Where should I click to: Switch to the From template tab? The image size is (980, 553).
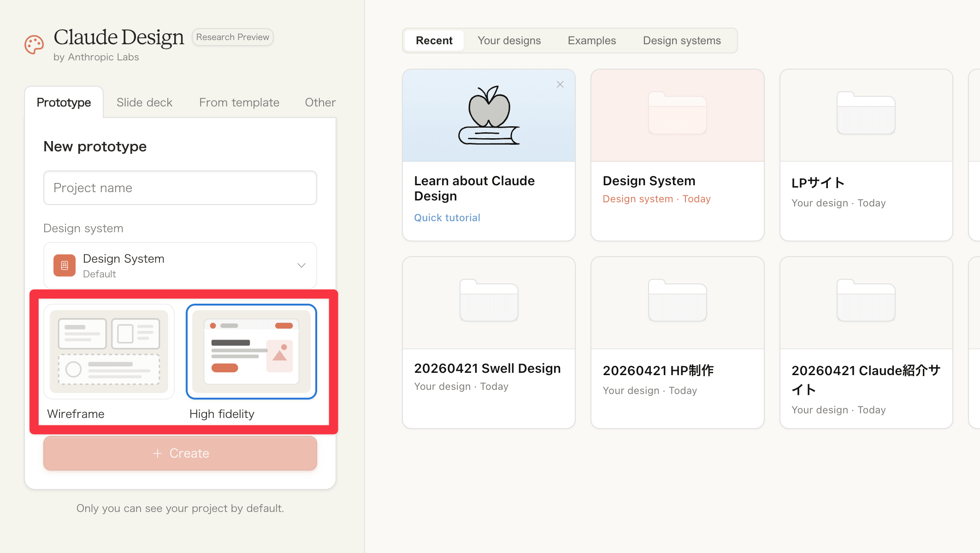click(x=239, y=102)
